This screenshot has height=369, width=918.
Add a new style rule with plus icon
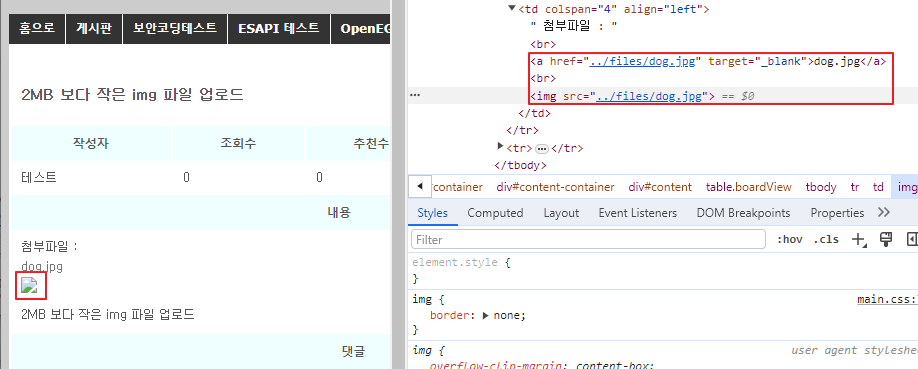[859, 240]
